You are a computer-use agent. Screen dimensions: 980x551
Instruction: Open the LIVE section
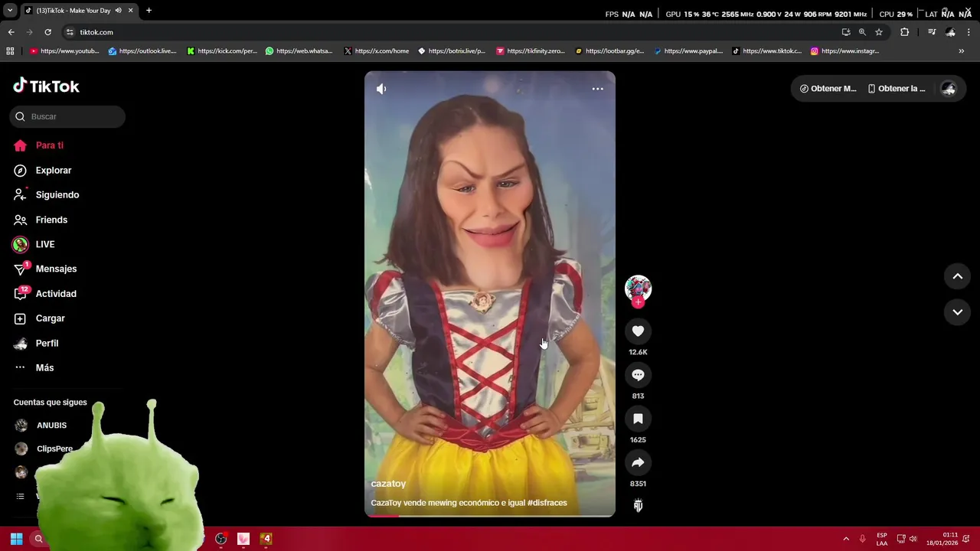pos(34,244)
